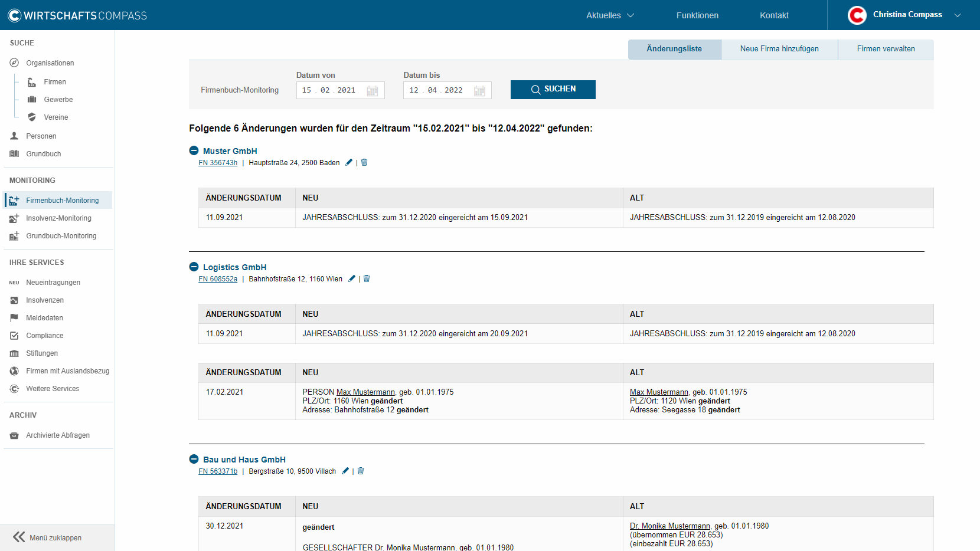Open calendar picker for Datum bis
Viewport: 980px width, 551px height.
tap(479, 91)
